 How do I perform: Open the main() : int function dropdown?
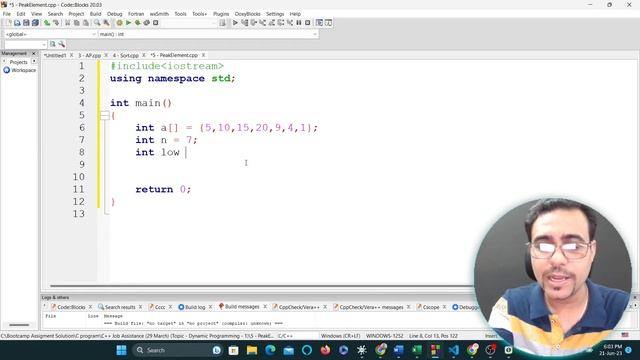208,34
